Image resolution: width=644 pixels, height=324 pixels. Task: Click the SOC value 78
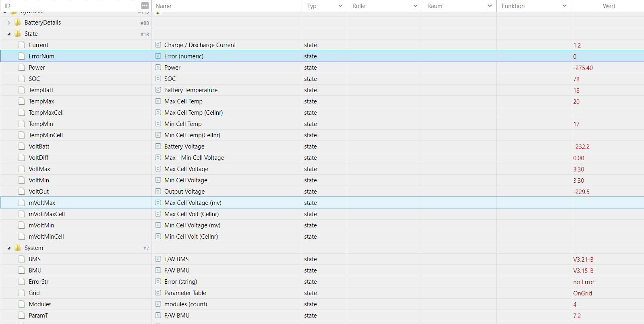576,79
